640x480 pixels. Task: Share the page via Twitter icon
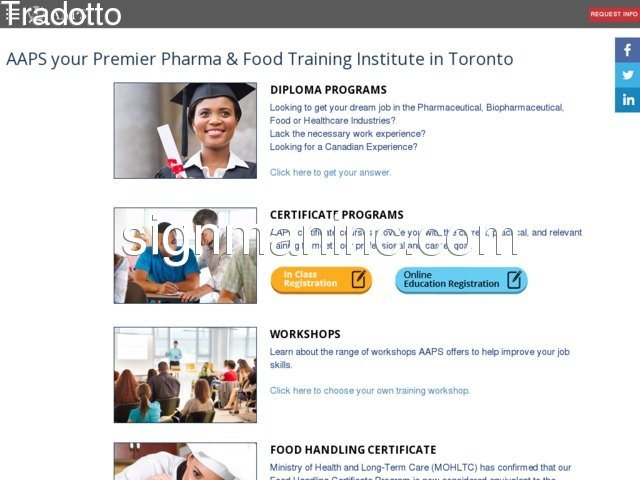[627, 75]
